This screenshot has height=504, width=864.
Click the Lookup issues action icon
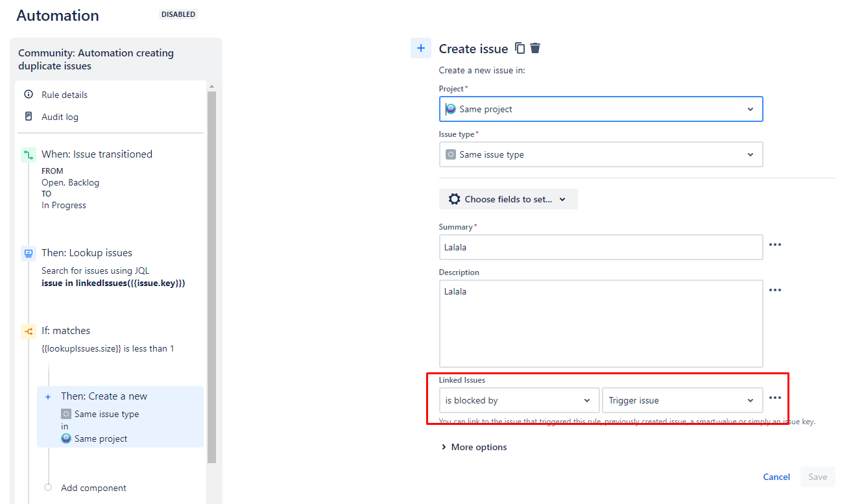(x=28, y=252)
